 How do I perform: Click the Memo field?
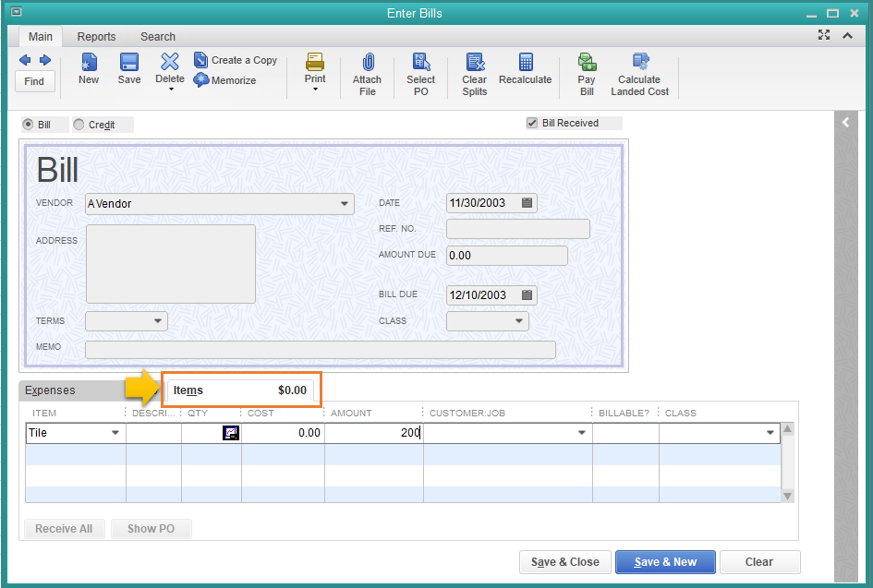click(321, 350)
